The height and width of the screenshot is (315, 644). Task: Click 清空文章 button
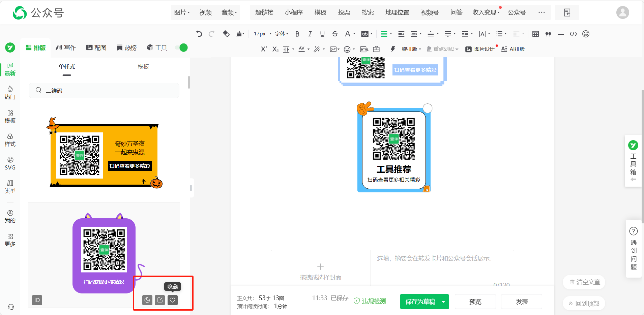(x=584, y=282)
